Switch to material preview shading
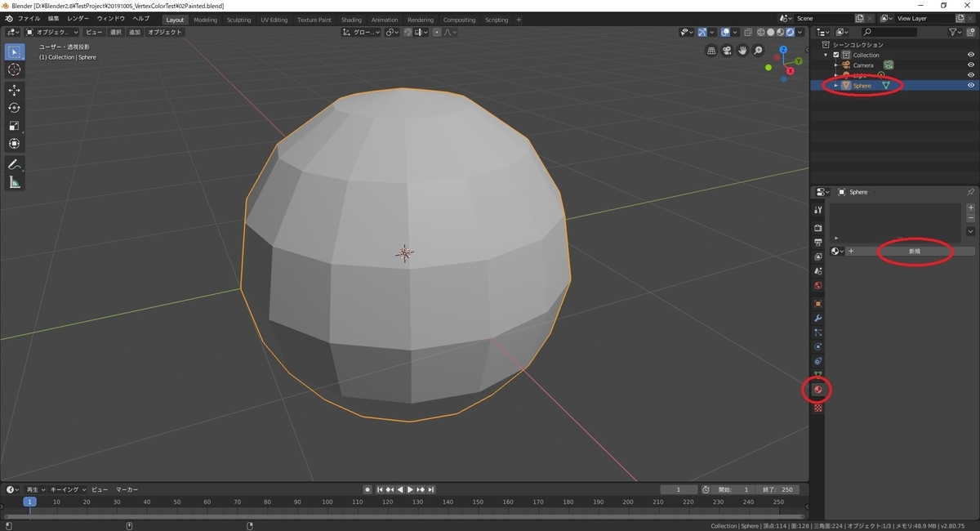The height and width of the screenshot is (531, 980). coord(780,32)
